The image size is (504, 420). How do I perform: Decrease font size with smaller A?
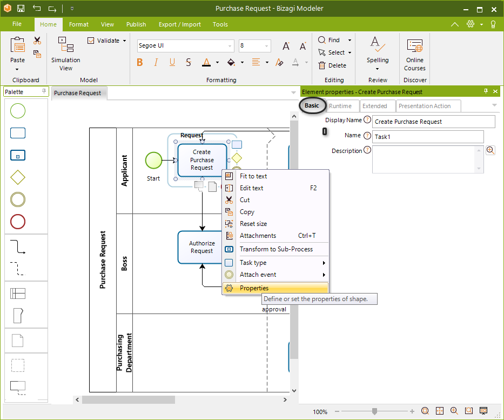click(x=303, y=46)
